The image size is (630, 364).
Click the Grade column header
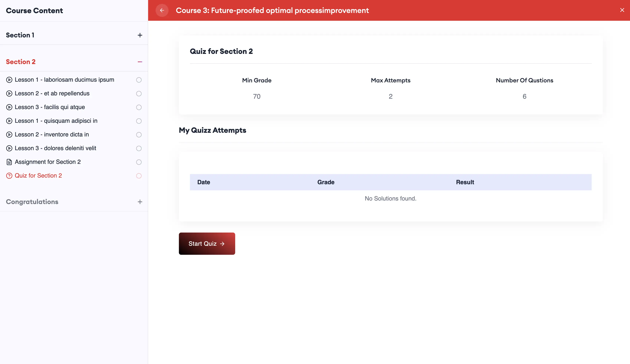tap(326, 182)
